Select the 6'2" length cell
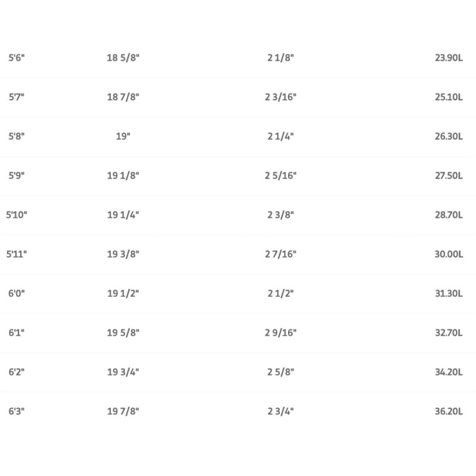This screenshot has height=476, width=476. pos(17,372)
